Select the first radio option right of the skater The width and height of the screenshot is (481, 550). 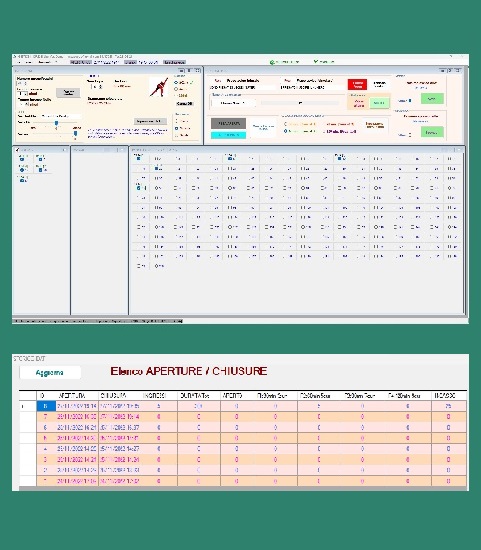coord(176,82)
